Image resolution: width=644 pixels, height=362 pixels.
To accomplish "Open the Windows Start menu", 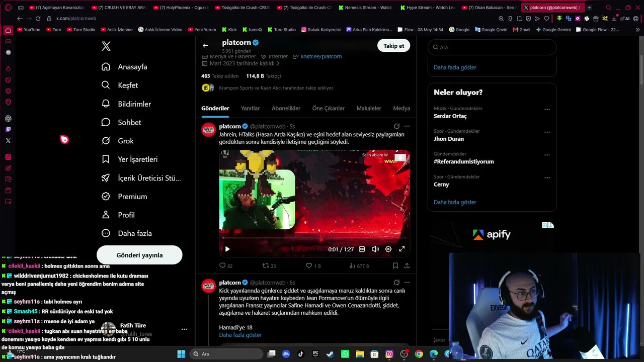I will coord(181,354).
